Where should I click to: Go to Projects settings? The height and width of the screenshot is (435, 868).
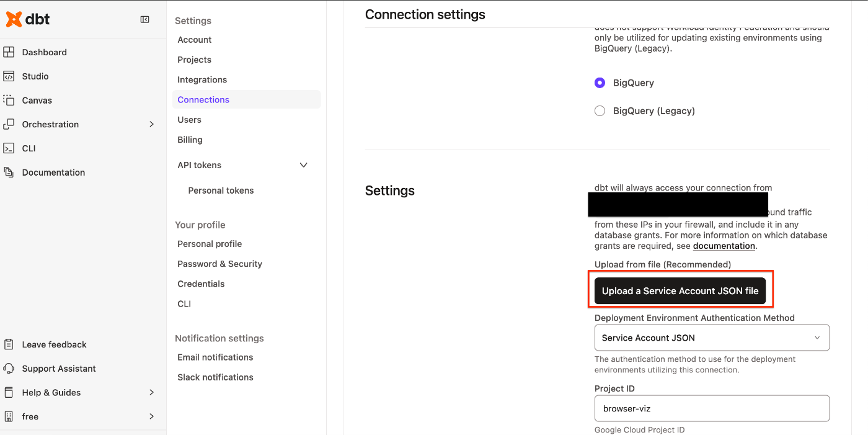click(195, 60)
